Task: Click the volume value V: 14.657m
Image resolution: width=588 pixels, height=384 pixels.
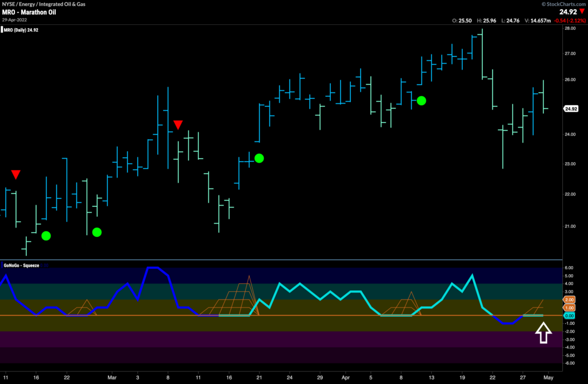Action: pyautogui.click(x=537, y=21)
